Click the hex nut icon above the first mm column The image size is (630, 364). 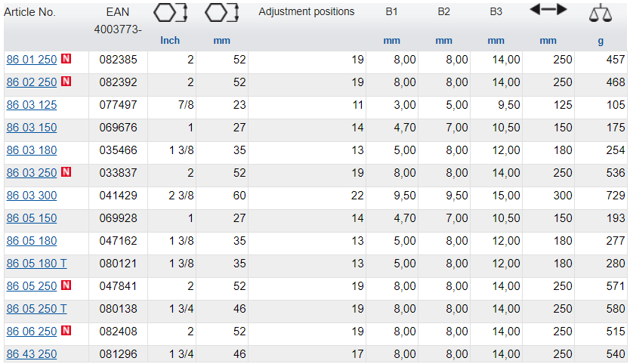[221, 13]
